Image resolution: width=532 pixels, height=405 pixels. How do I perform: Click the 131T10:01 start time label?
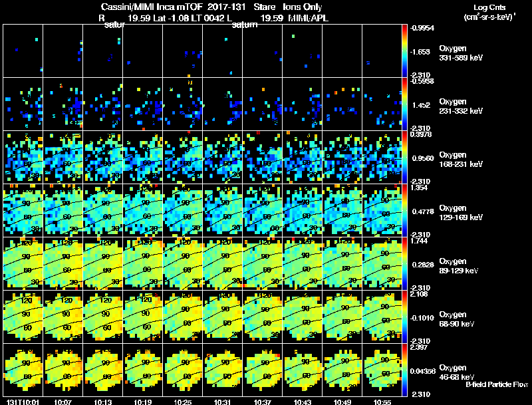point(23,402)
